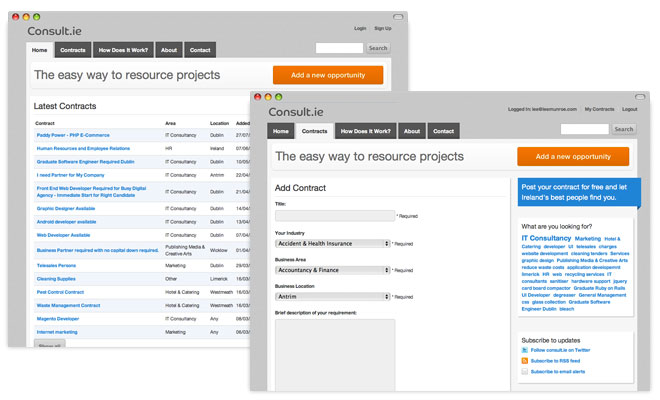
Task: Open the Business Location dropdown showing Antrim
Action: (333, 296)
